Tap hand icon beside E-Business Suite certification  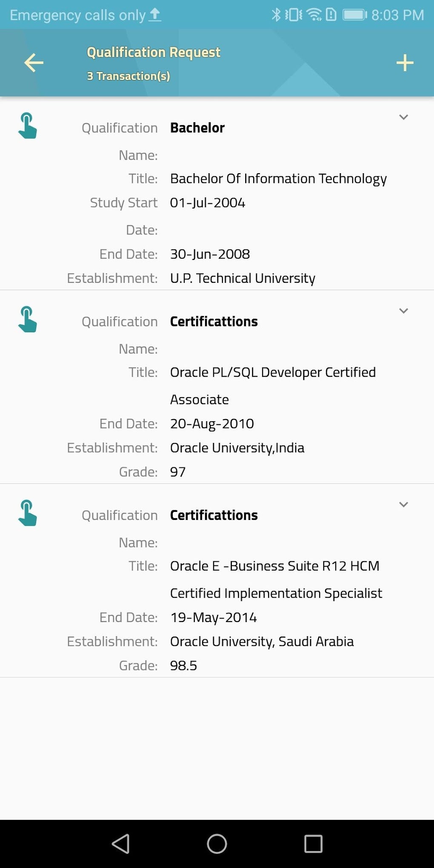(x=28, y=513)
